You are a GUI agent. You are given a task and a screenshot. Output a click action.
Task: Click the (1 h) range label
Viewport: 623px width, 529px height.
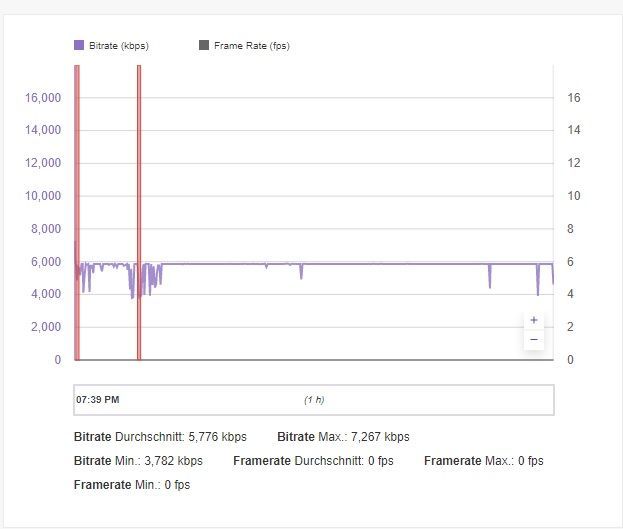pos(314,400)
